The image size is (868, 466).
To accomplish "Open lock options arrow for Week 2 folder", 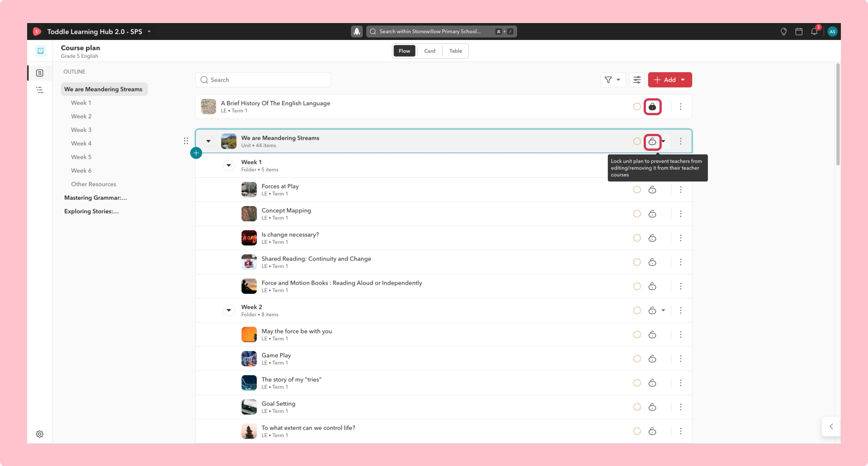I will 663,310.
